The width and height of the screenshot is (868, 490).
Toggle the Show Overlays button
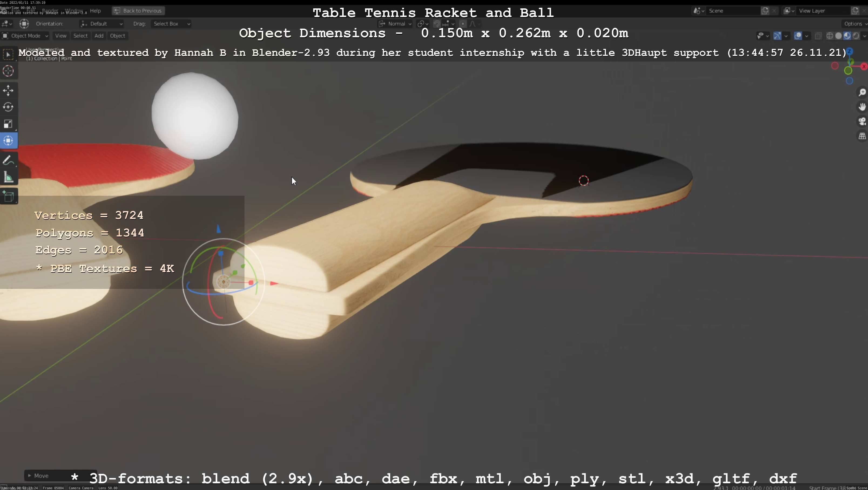click(x=798, y=36)
